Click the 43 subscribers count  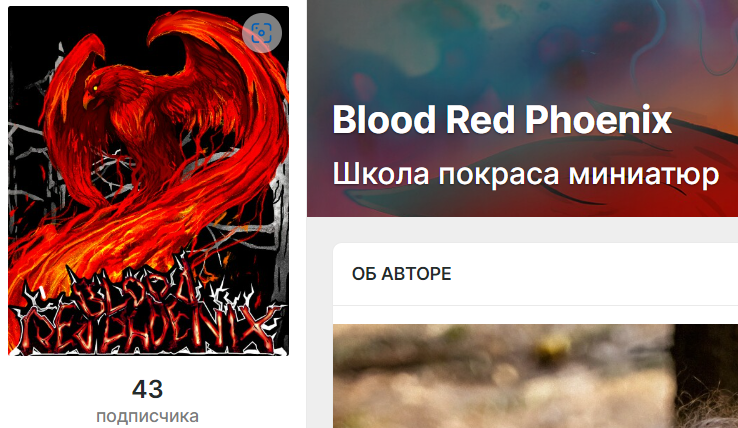pos(147,389)
